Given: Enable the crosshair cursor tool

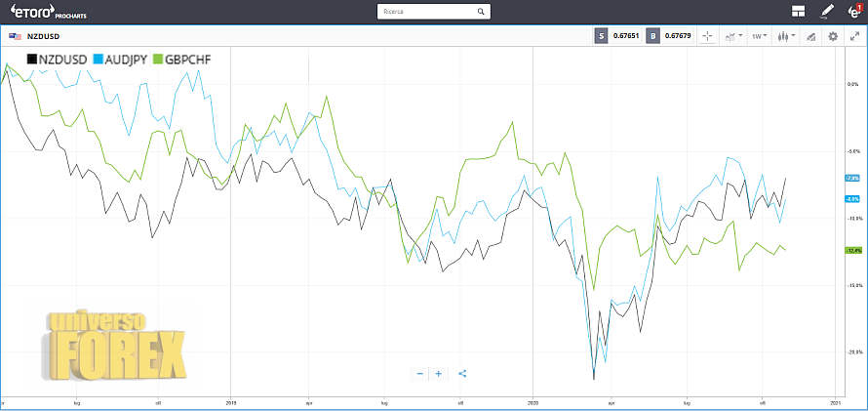Looking at the screenshot, I should click(707, 36).
